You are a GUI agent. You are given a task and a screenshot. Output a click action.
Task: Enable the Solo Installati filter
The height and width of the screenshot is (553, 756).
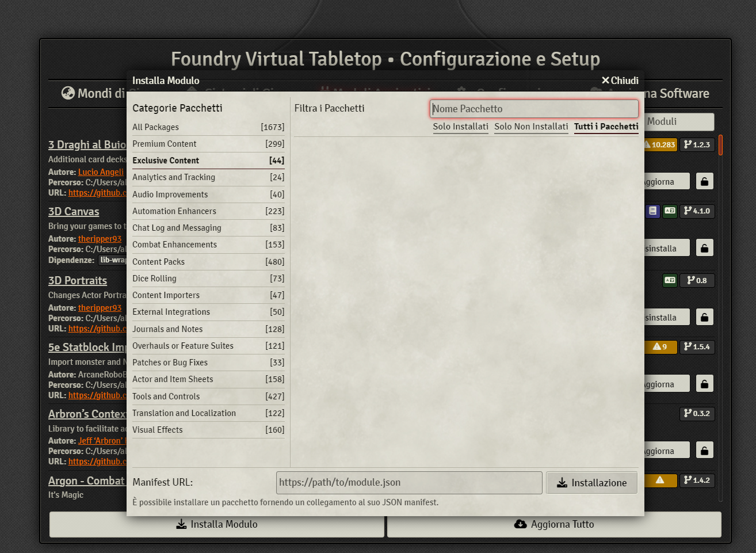tap(460, 127)
